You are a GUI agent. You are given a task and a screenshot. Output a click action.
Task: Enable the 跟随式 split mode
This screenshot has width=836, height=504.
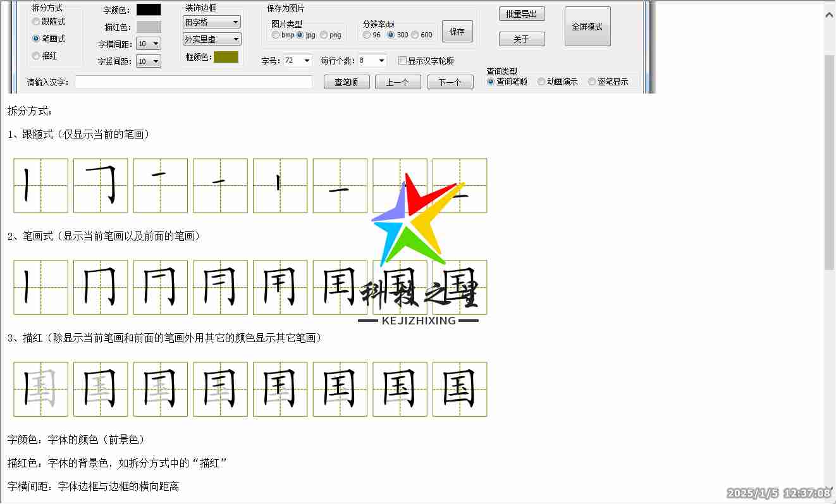tap(36, 21)
